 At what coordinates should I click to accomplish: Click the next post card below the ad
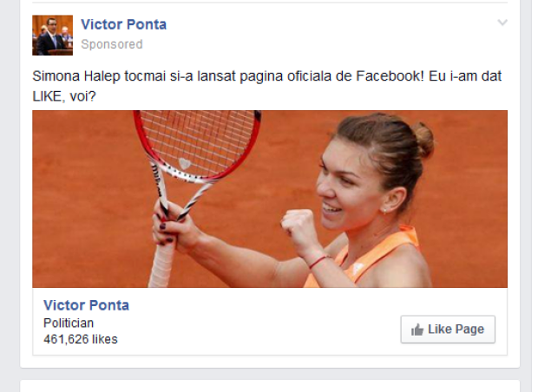269,386
